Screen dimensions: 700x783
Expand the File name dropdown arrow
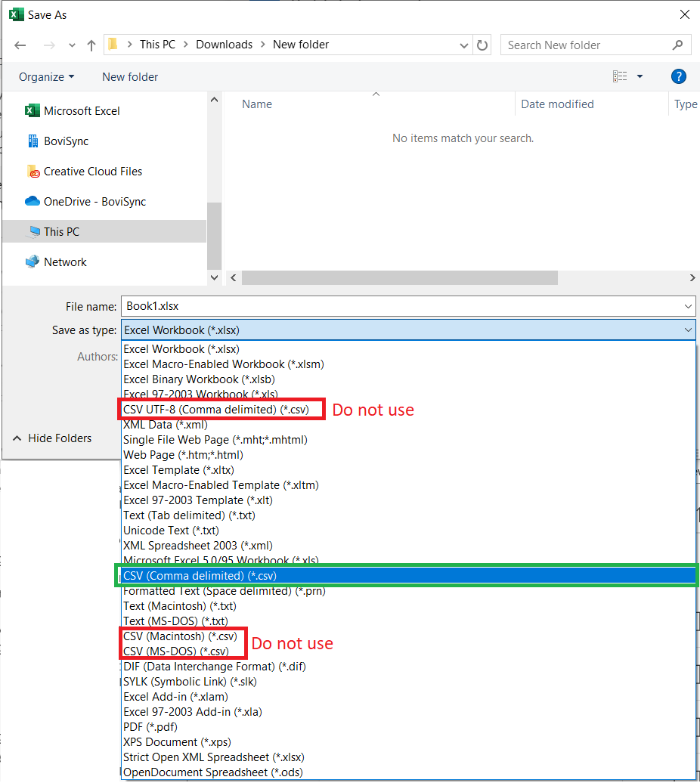point(688,306)
